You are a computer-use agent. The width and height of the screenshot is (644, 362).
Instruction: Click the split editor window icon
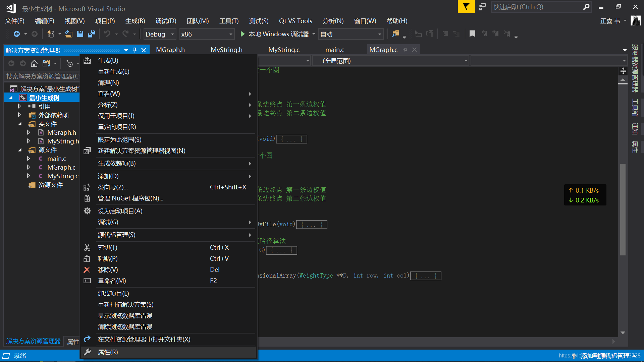(623, 71)
